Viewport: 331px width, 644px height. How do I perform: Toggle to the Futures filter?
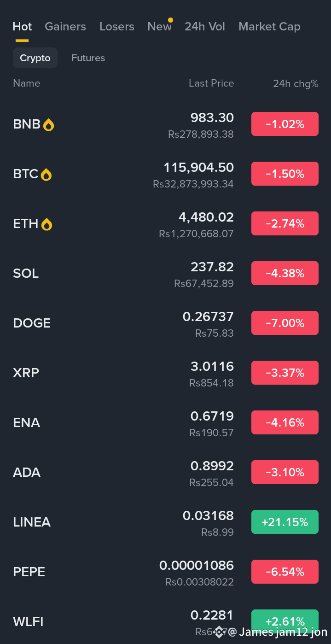pyautogui.click(x=88, y=58)
